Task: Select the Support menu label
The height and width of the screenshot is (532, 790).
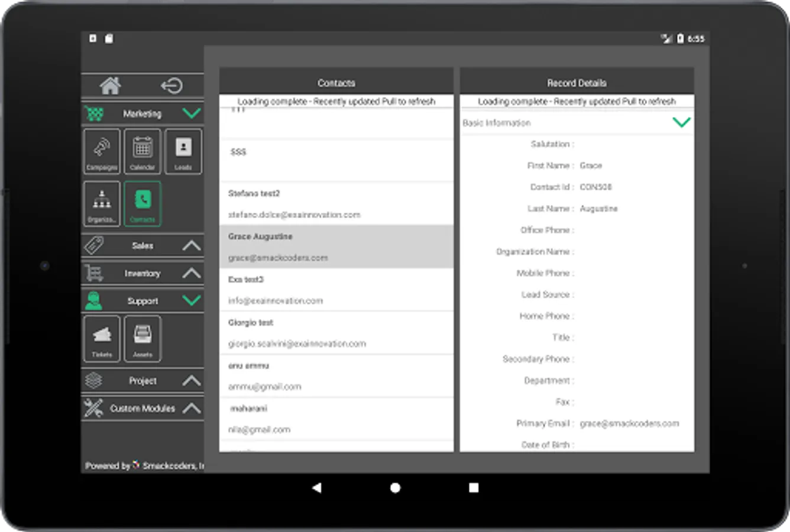Action: point(143,301)
